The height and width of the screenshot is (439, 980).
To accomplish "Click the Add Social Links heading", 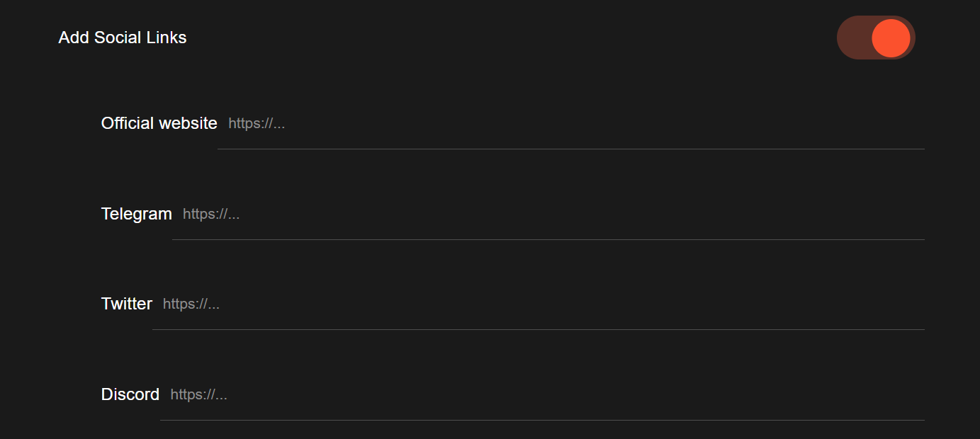I will pos(123,38).
